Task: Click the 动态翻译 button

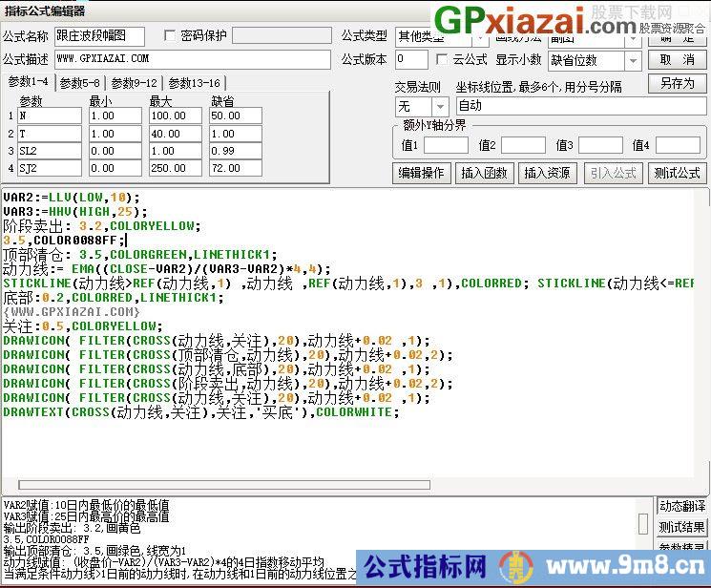Action: [x=682, y=506]
